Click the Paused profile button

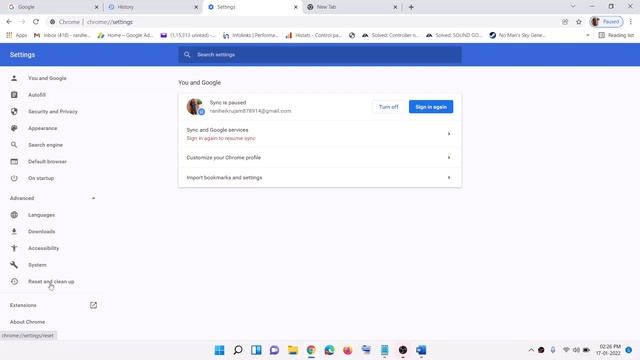tap(606, 22)
